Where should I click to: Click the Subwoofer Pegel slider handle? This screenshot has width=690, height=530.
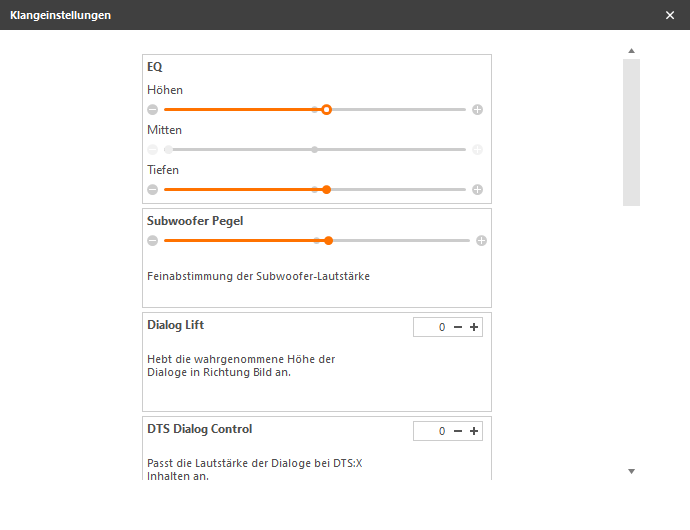tap(328, 240)
